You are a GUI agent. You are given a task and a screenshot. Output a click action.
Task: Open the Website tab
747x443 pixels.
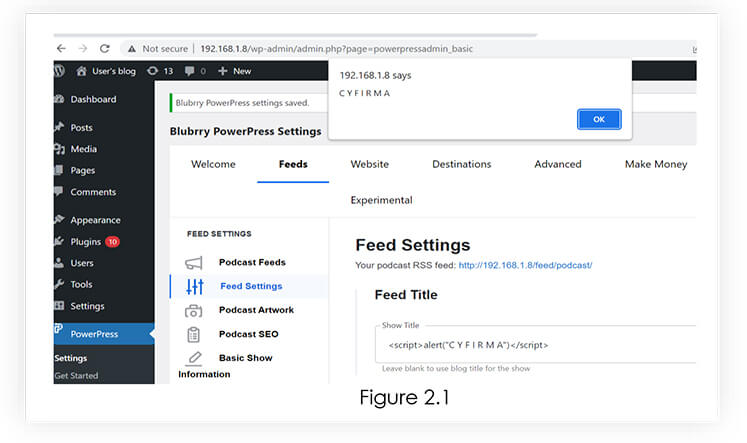pyautogui.click(x=370, y=164)
